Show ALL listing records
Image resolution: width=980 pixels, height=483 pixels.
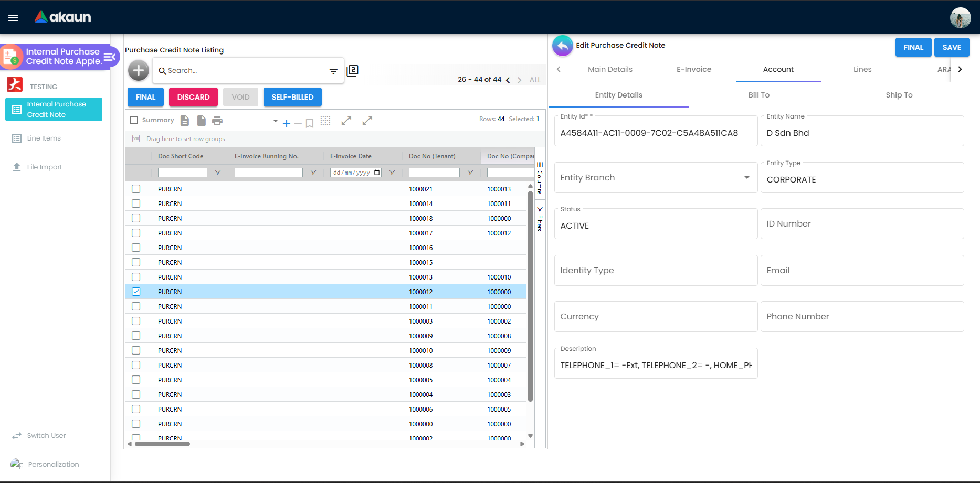(x=535, y=80)
